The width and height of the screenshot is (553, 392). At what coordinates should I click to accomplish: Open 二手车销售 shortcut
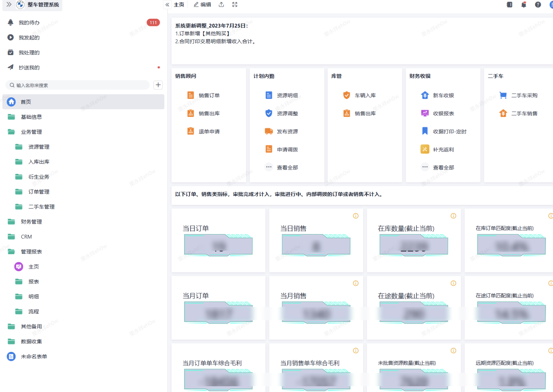tap(518, 113)
